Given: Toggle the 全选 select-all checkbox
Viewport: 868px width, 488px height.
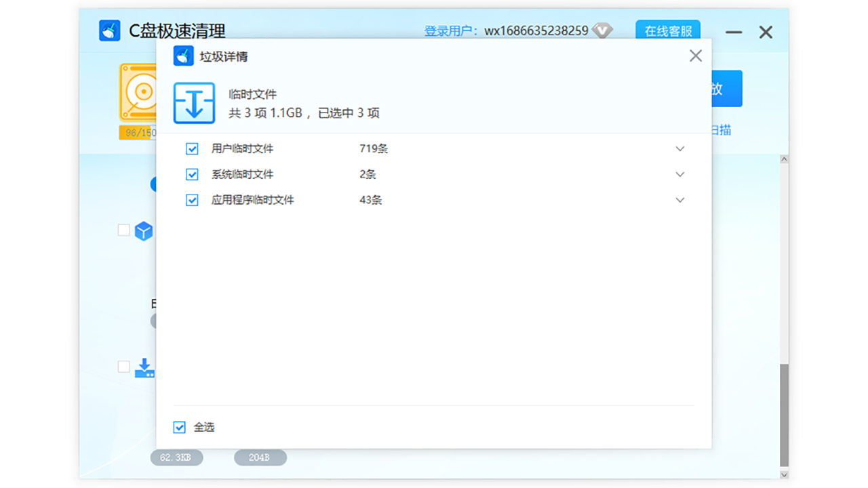Looking at the screenshot, I should (x=179, y=427).
